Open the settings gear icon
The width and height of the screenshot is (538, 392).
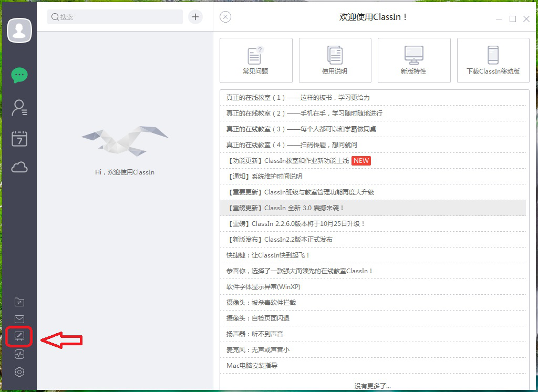tap(19, 372)
